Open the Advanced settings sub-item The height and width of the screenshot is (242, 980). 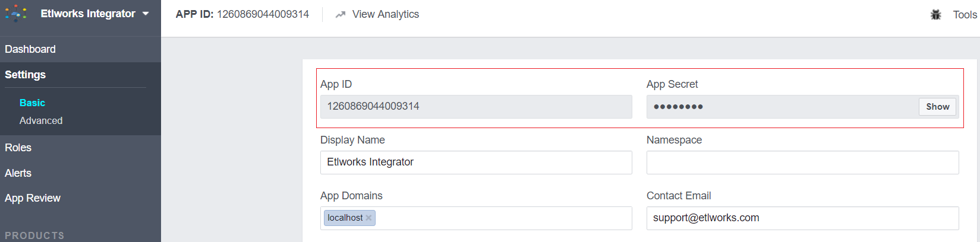tap(41, 120)
